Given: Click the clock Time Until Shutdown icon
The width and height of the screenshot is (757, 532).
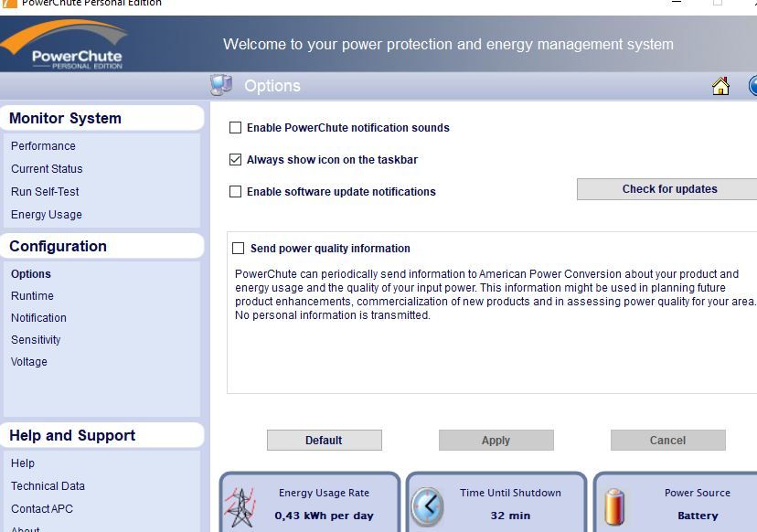Looking at the screenshot, I should pos(427,506).
